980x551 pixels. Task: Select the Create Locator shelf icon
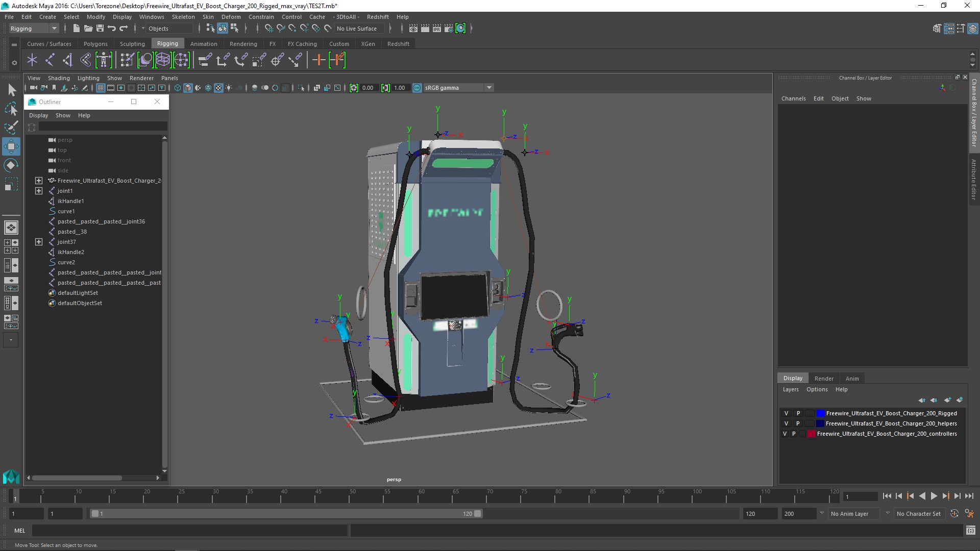tap(32, 60)
